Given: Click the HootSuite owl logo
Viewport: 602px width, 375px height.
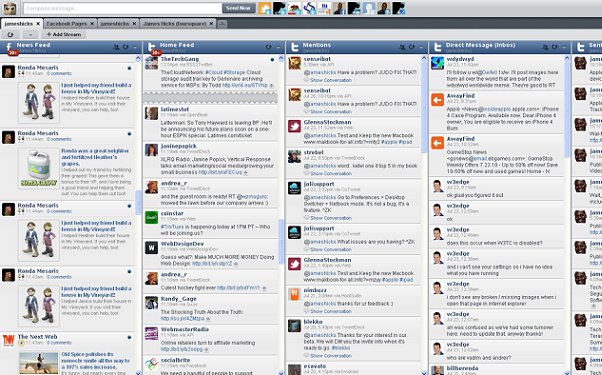Looking at the screenshot, I should pyautogui.click(x=10, y=8).
